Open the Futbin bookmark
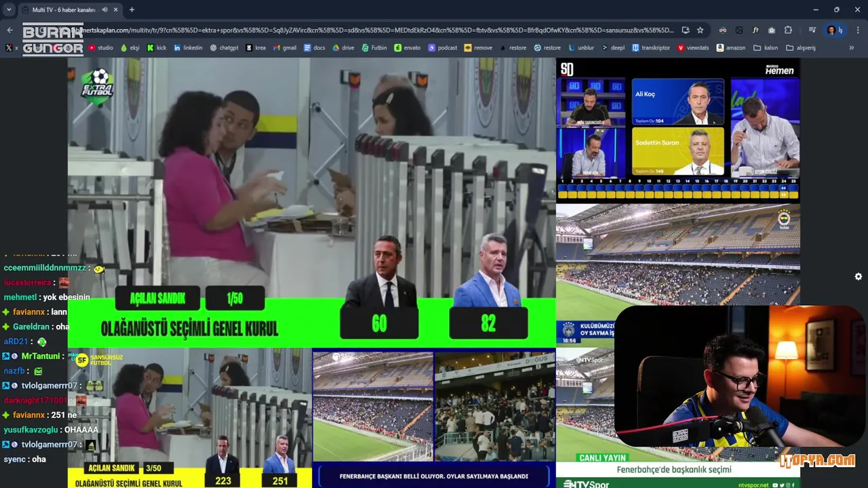This screenshot has width=868, height=488. [374, 48]
